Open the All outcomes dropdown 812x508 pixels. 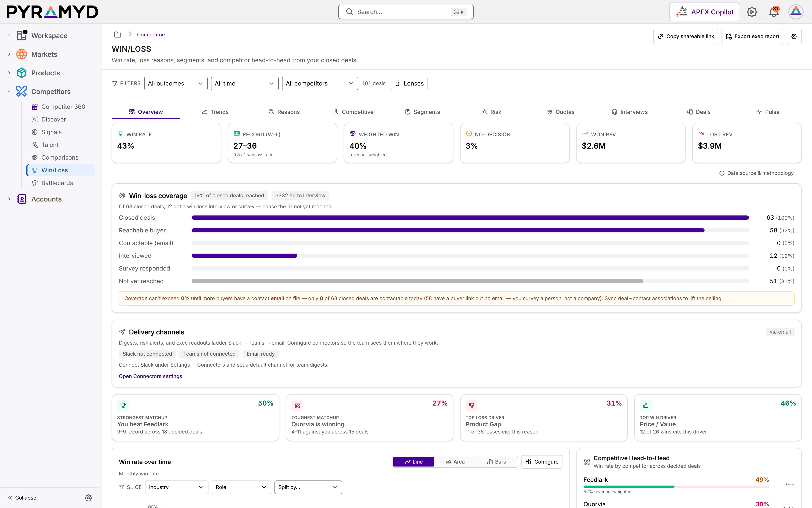[176, 83]
